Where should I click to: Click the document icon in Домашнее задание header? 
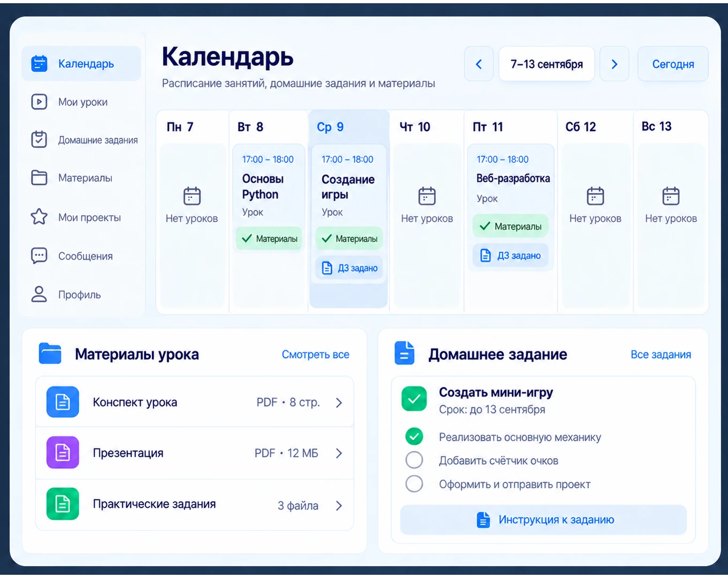(405, 353)
